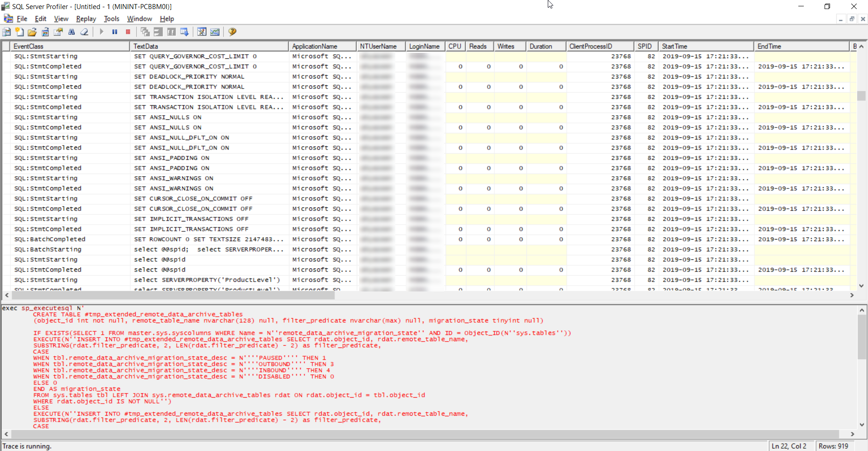This screenshot has height=451, width=868.
Task: Click the trace grid horizontal scroll left arrow
Action: (x=7, y=295)
